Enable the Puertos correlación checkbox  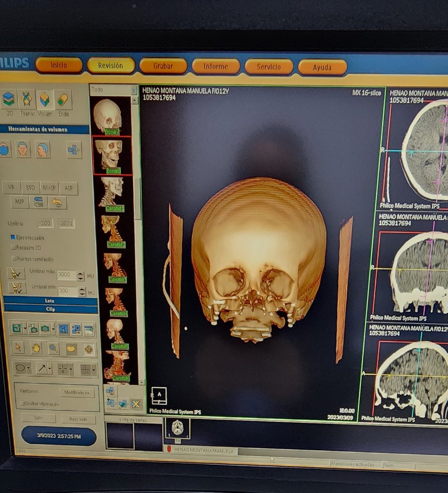[x=14, y=259]
